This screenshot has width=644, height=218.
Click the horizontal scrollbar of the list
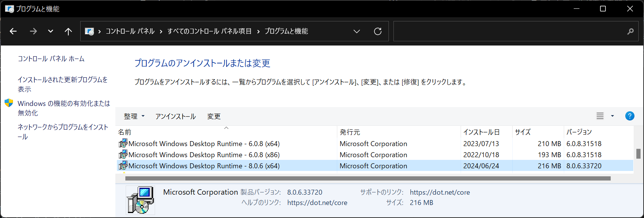(x=367, y=178)
